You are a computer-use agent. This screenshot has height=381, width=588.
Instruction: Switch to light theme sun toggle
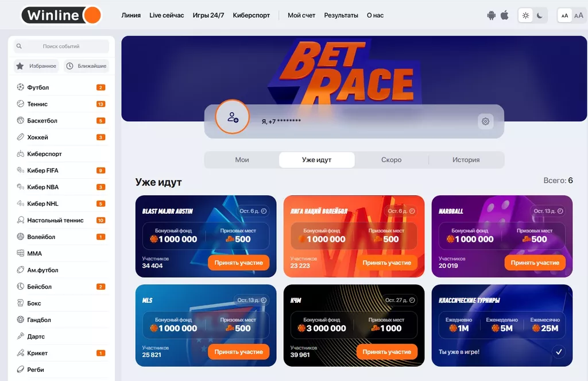[x=526, y=16]
